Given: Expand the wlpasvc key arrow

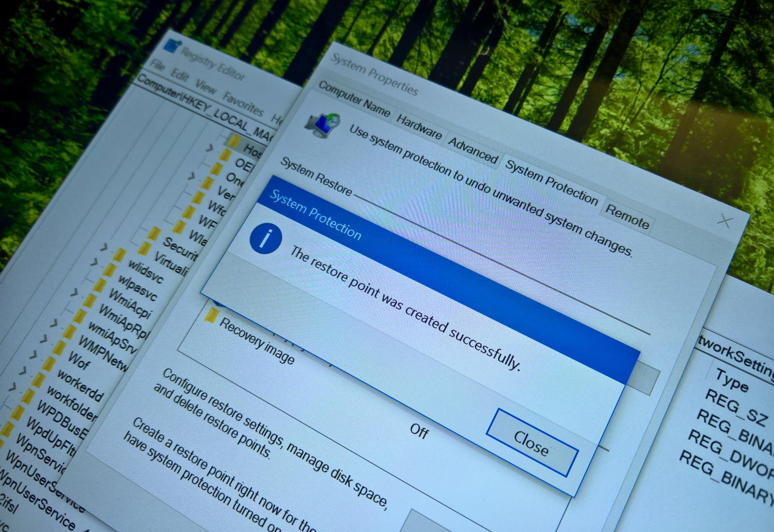Looking at the screenshot, I should (94, 262).
